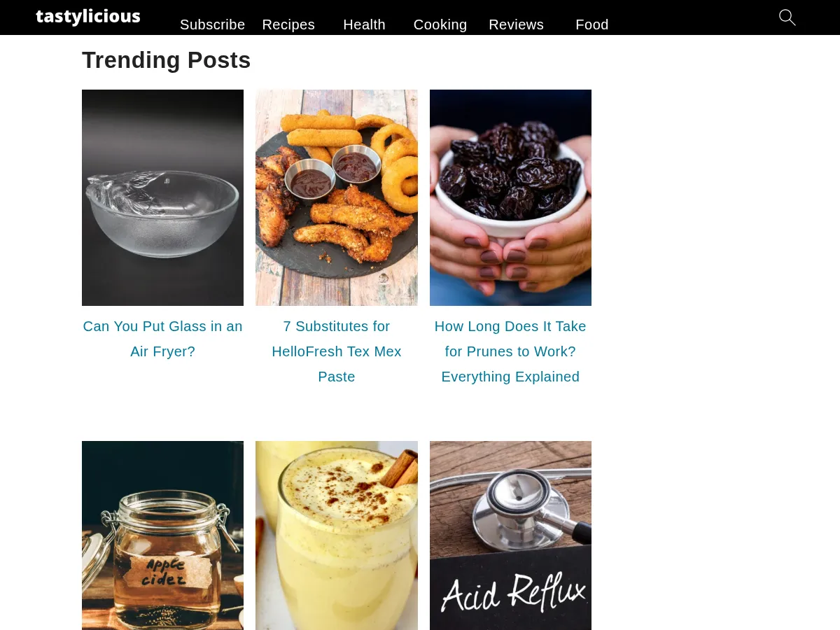Click the glass bowl thumbnail
Viewport: 840px width, 630px height.
[x=162, y=197]
